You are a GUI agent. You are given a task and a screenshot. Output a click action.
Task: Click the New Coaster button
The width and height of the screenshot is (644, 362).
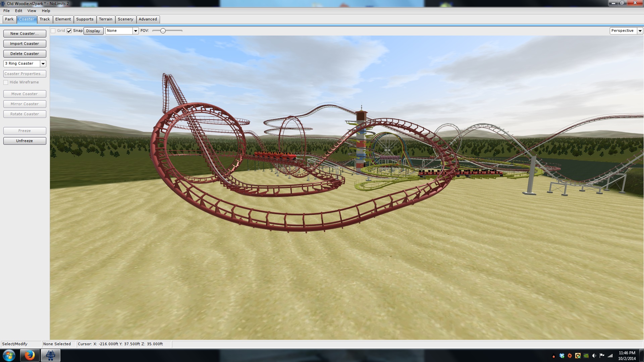(24, 34)
